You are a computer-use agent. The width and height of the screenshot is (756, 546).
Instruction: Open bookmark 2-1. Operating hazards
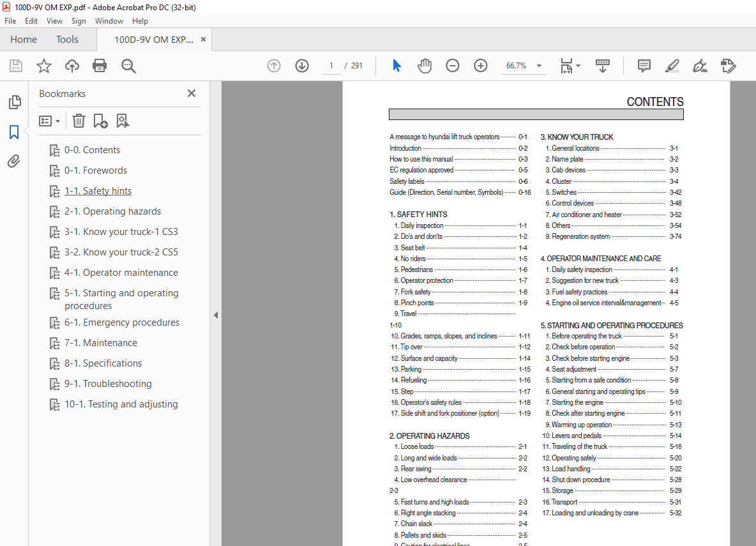click(113, 211)
